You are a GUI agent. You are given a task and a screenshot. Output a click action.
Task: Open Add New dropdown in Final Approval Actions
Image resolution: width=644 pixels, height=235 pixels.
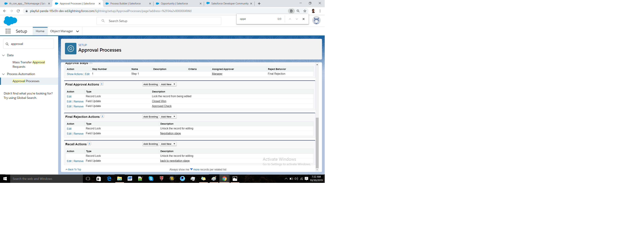168,84
